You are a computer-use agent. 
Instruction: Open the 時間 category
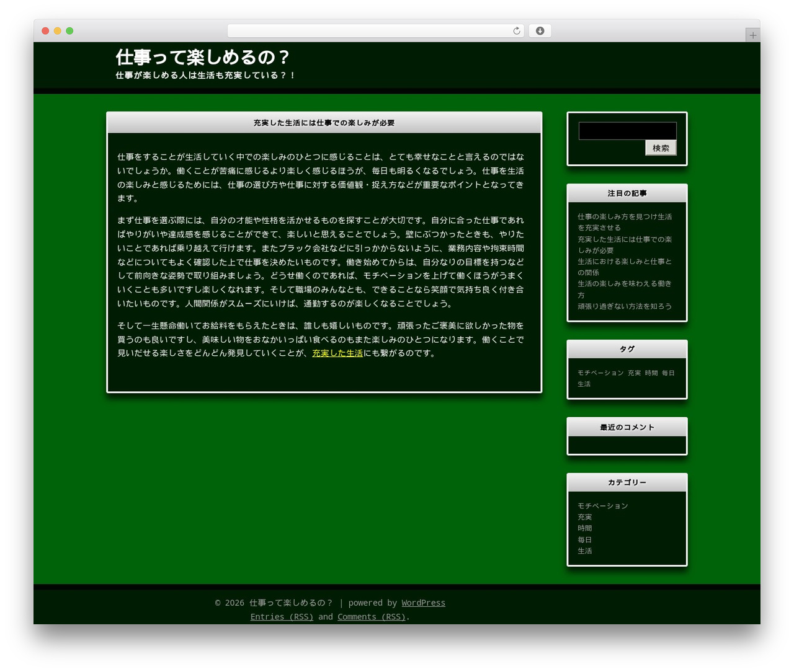[x=585, y=528]
